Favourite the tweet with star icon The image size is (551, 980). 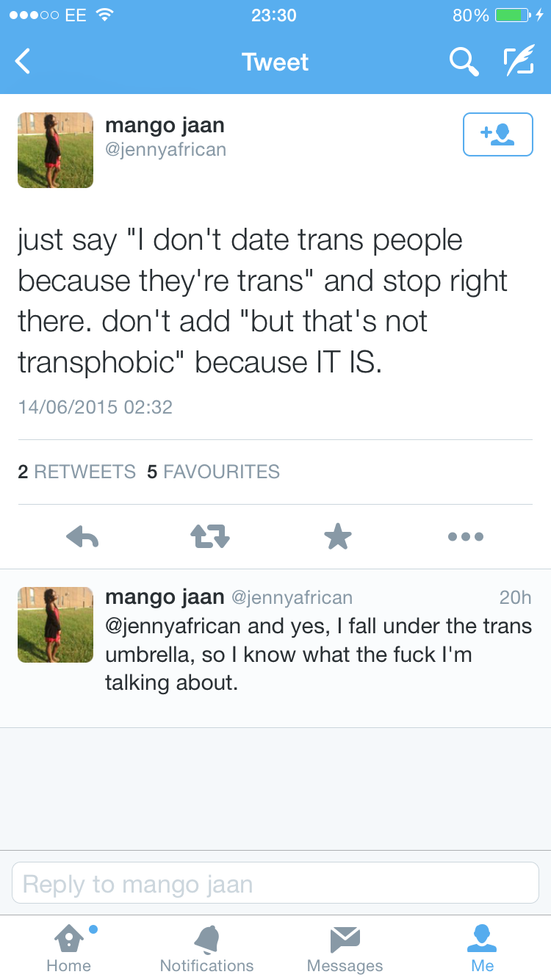tap(338, 537)
